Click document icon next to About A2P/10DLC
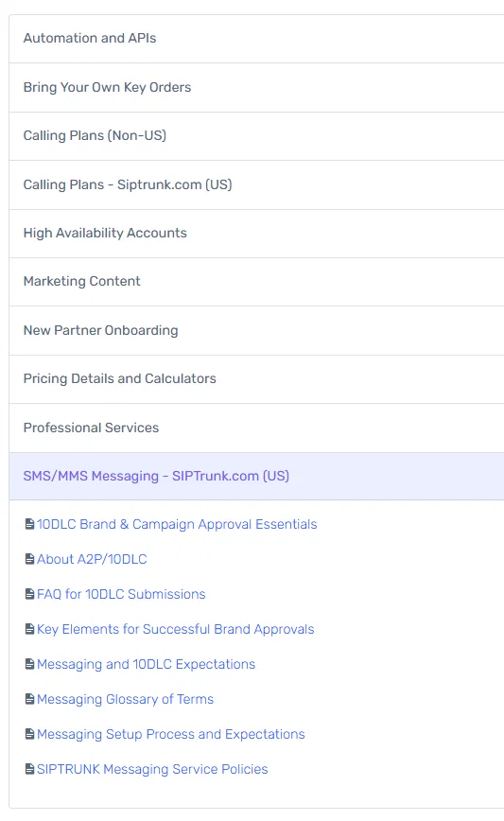504x821 pixels. pyautogui.click(x=30, y=559)
